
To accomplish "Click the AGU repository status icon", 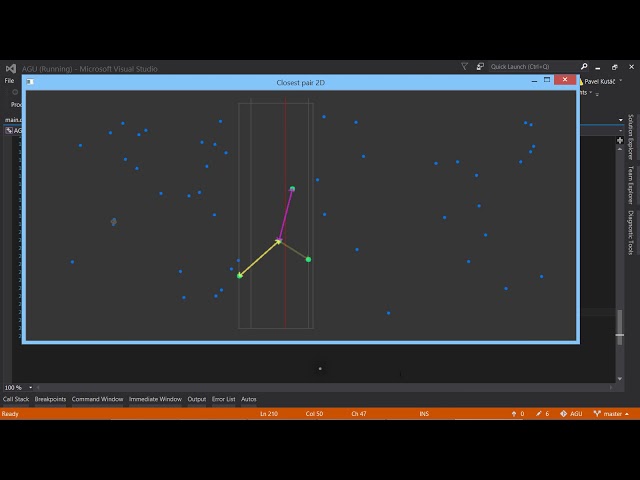I will 564,414.
